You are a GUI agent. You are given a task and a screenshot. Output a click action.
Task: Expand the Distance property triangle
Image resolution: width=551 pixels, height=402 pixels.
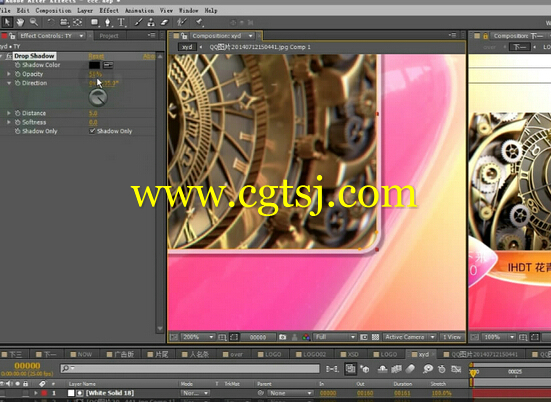click(9, 113)
